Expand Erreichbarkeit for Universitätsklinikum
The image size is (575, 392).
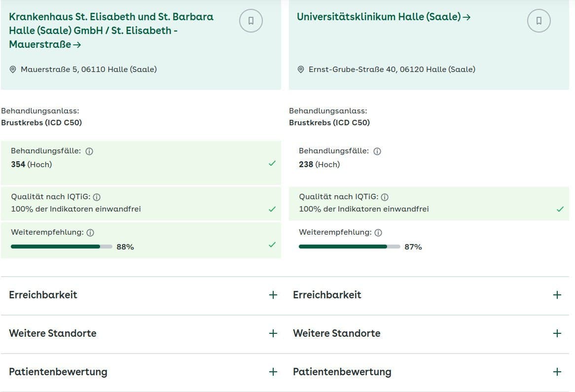point(557,295)
